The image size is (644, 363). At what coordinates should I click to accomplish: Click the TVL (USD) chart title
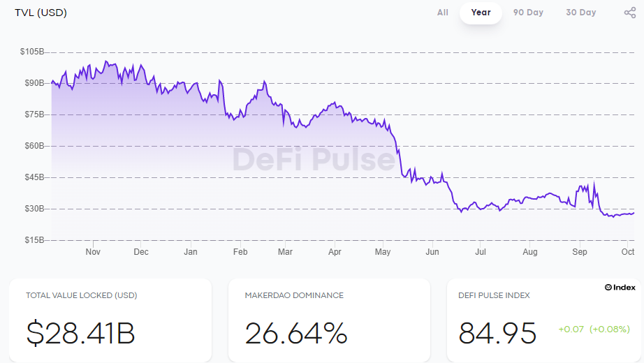tap(41, 13)
